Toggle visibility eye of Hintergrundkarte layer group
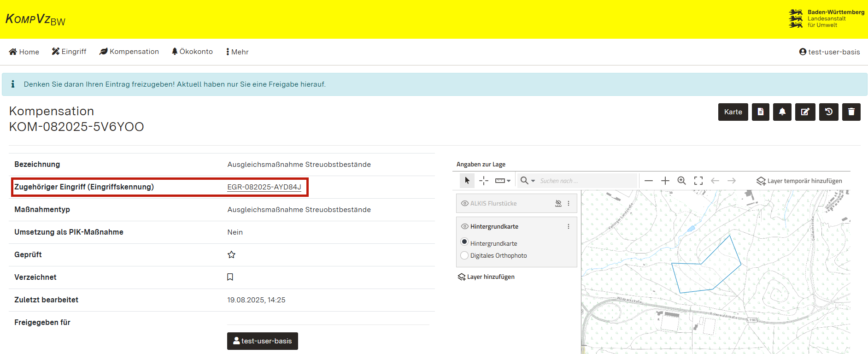This screenshot has height=354, width=868. click(465, 226)
